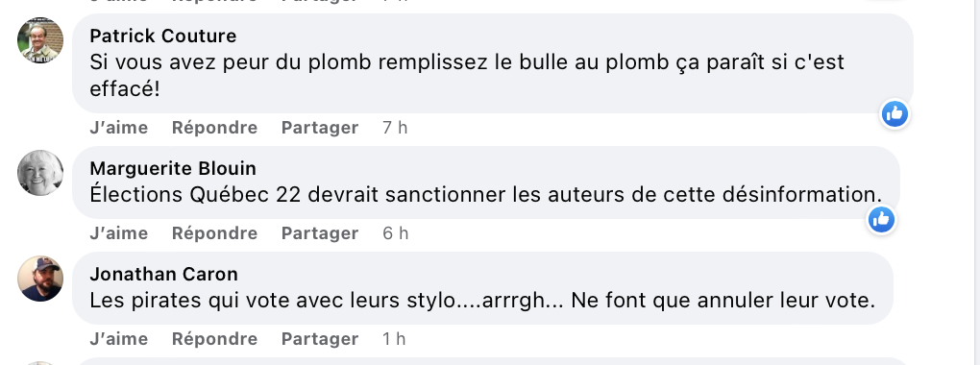Open Marguerite Blouin's profile picture
The width and height of the screenshot is (980, 365).
pyautogui.click(x=40, y=173)
